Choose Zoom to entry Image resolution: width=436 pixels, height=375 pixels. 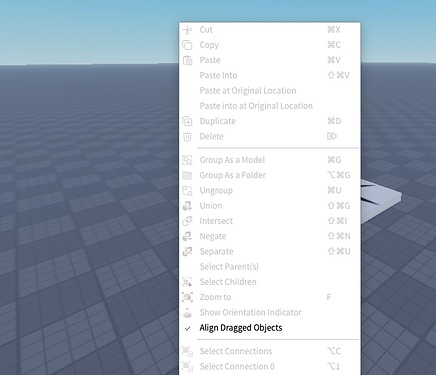pos(270,297)
